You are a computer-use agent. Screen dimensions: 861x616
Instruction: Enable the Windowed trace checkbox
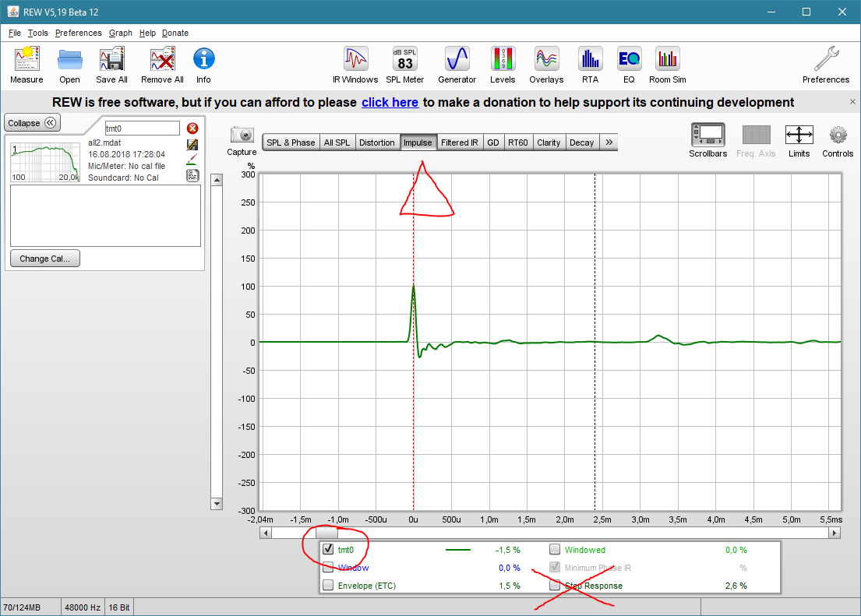[555, 549]
